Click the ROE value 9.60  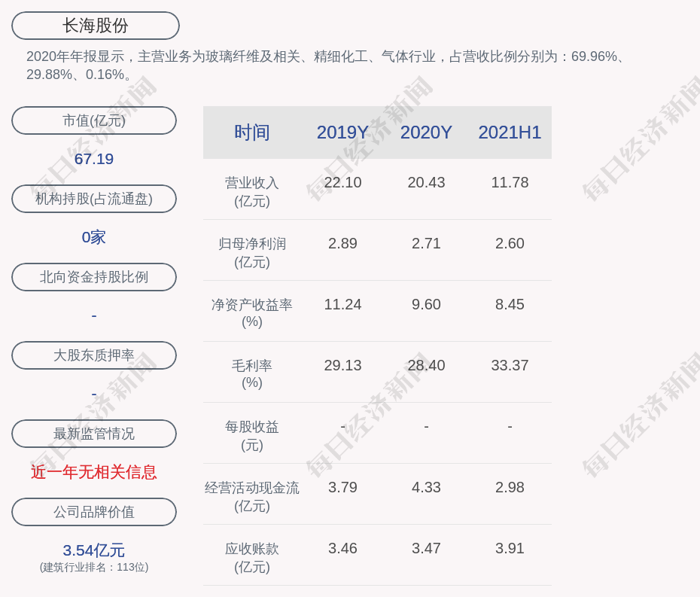(426, 305)
